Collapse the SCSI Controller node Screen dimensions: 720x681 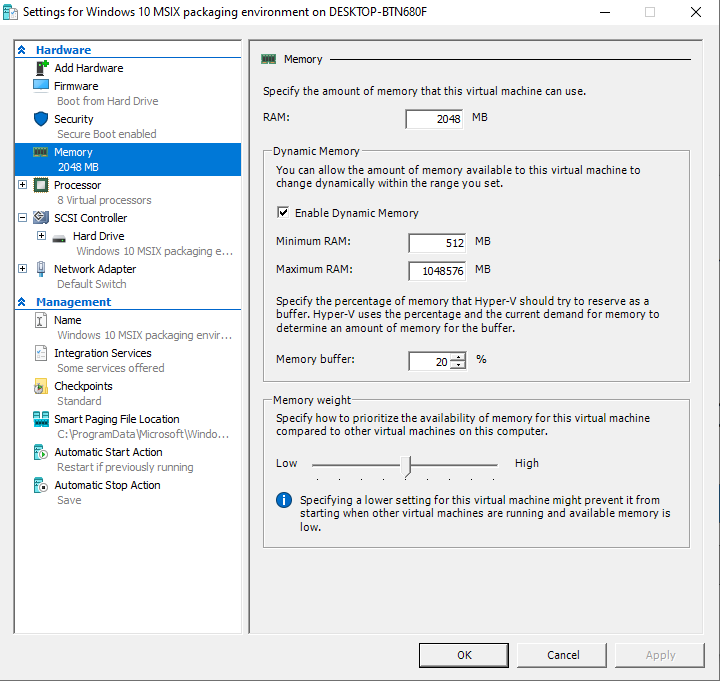point(22,218)
